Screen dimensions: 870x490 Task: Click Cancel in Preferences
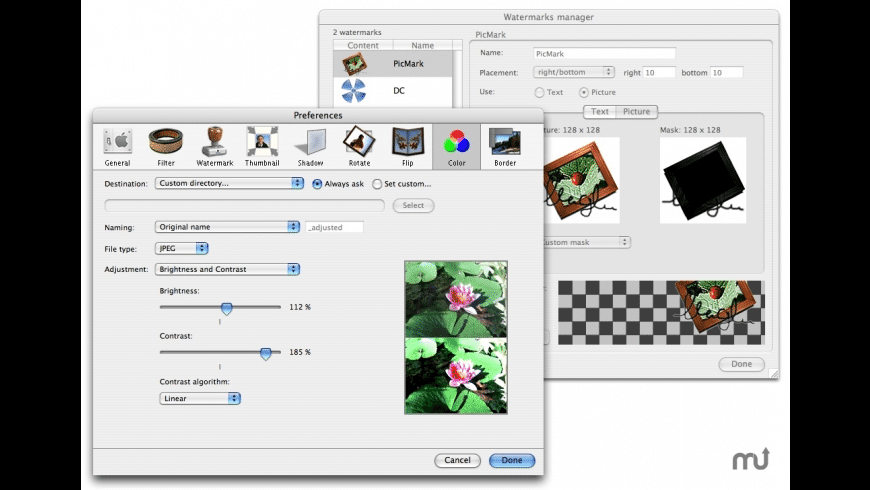tap(457, 460)
